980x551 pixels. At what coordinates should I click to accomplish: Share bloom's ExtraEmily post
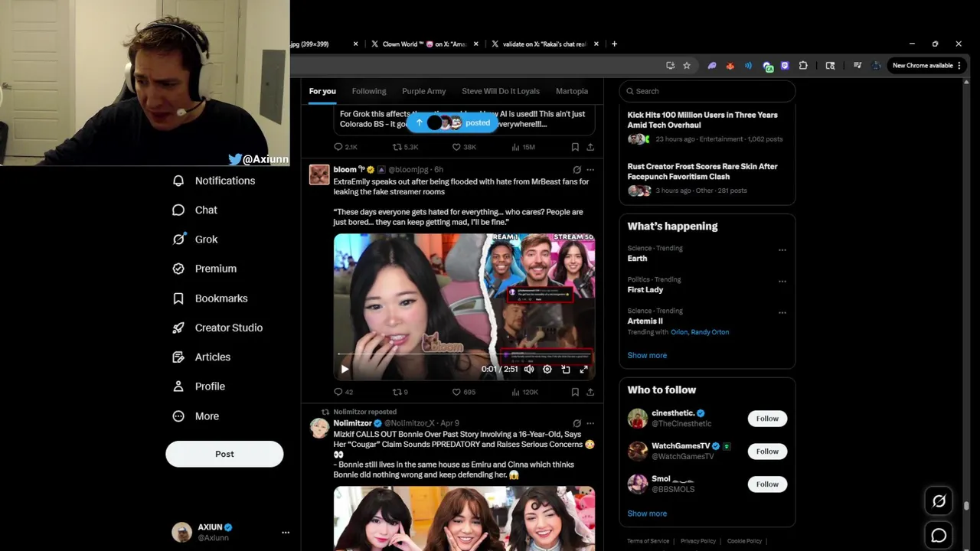coord(590,392)
